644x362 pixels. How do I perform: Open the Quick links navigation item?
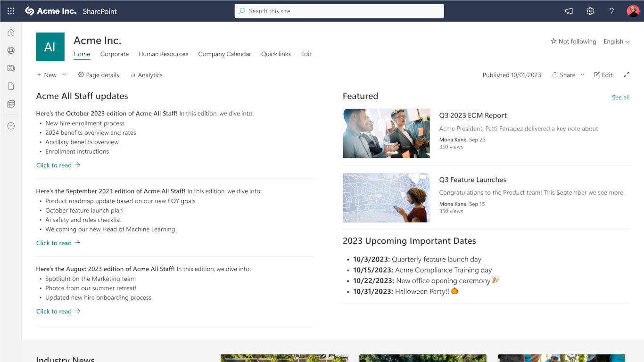click(x=276, y=54)
